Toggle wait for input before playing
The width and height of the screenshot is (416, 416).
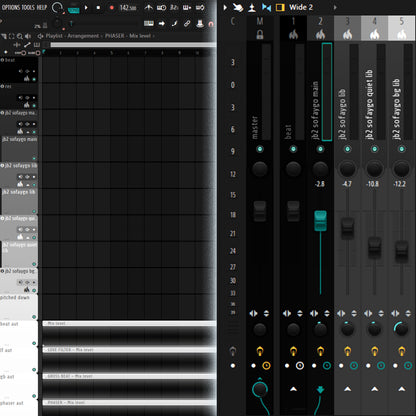coord(162,7)
